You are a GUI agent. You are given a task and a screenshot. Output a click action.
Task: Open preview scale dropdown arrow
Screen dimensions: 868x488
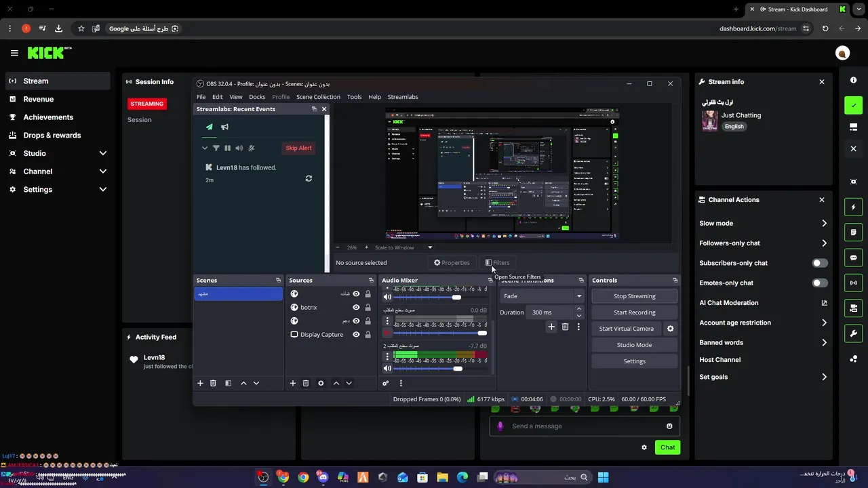click(429, 247)
